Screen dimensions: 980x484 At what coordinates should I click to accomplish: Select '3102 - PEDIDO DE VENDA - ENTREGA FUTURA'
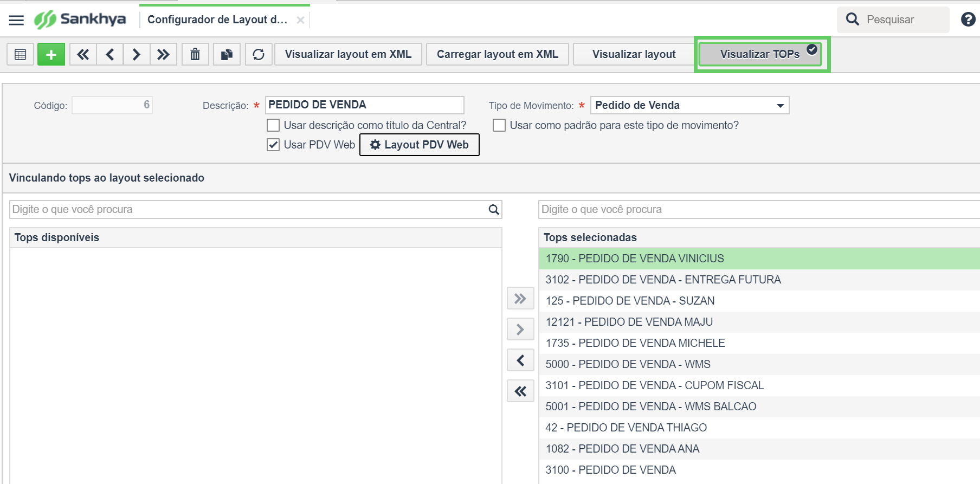pos(759,280)
